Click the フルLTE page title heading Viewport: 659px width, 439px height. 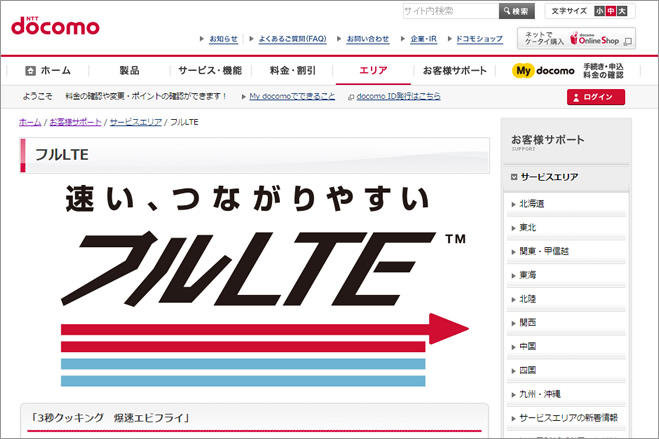(62, 155)
